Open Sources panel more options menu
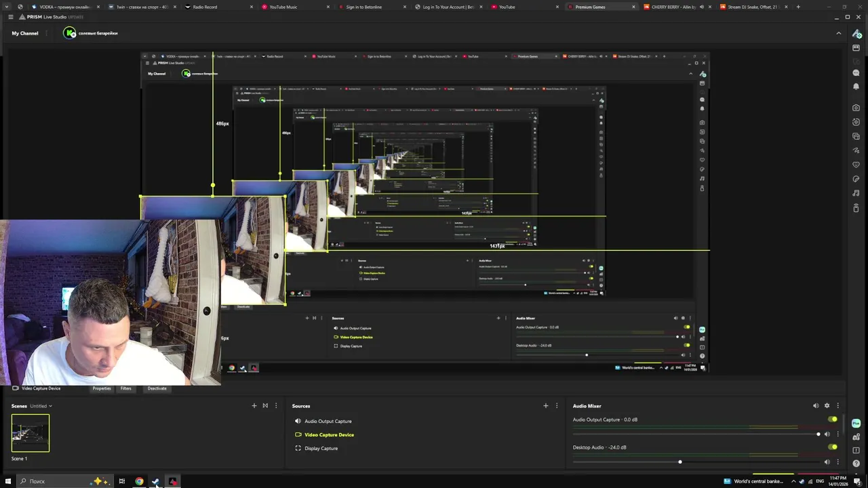 tap(557, 405)
